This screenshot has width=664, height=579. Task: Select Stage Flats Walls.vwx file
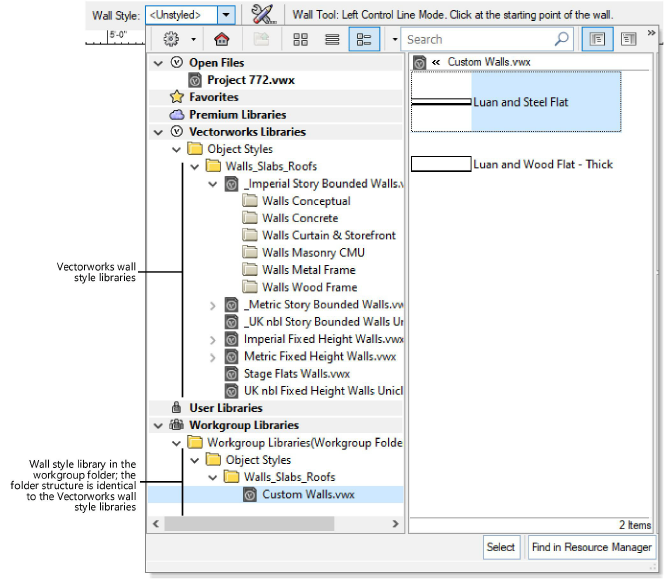coord(297,374)
